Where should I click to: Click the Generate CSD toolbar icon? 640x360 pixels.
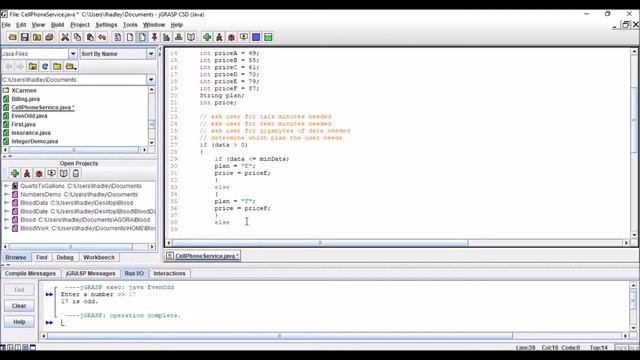[118, 37]
